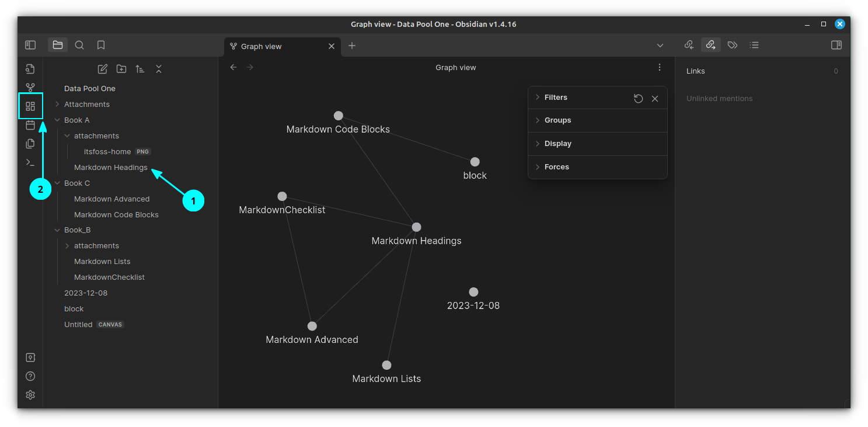Toggle the left sidebar
The image size is (868, 427).
pyautogui.click(x=30, y=45)
